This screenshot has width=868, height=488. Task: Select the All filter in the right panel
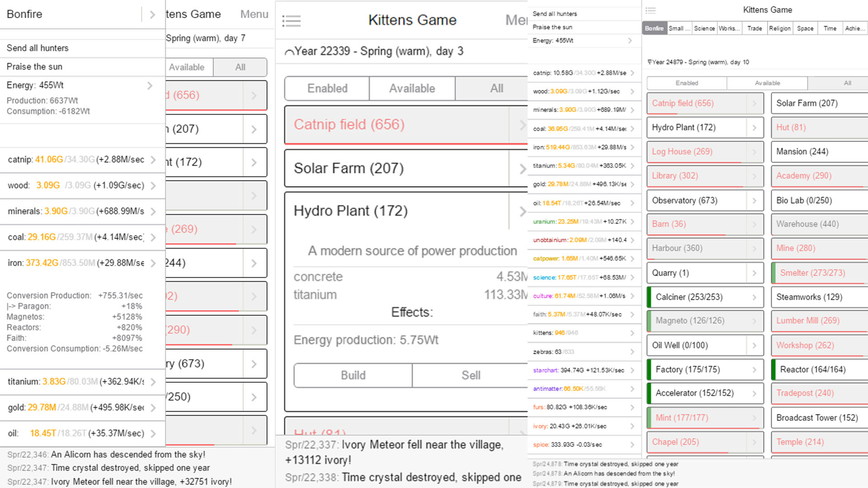[838, 83]
